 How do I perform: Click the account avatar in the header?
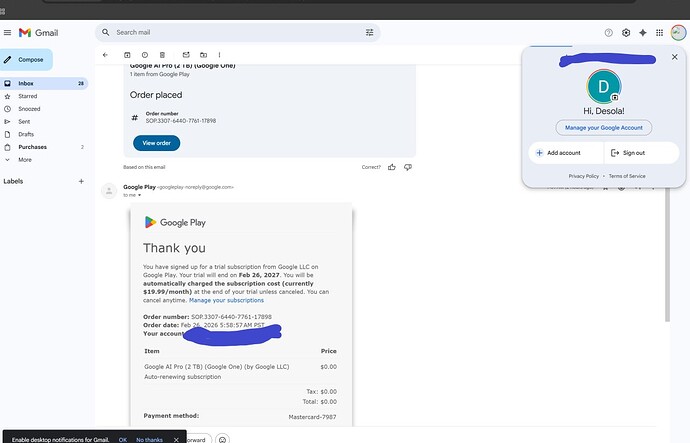tap(678, 33)
